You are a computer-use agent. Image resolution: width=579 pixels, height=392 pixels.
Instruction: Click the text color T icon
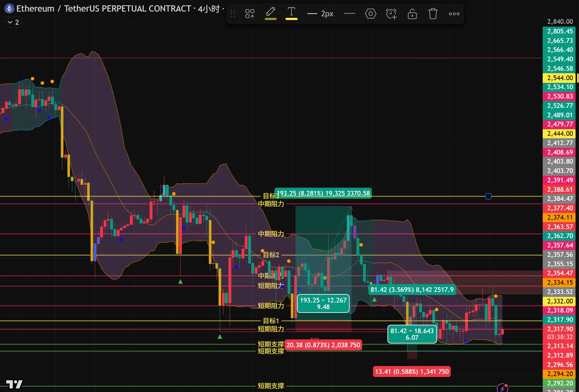click(x=291, y=13)
